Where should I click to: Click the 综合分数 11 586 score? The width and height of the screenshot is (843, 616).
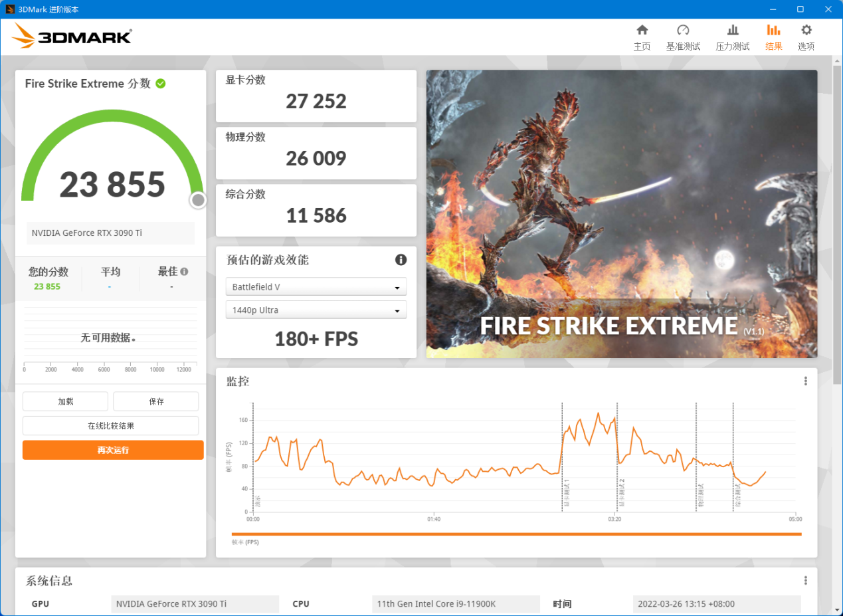coord(316,215)
